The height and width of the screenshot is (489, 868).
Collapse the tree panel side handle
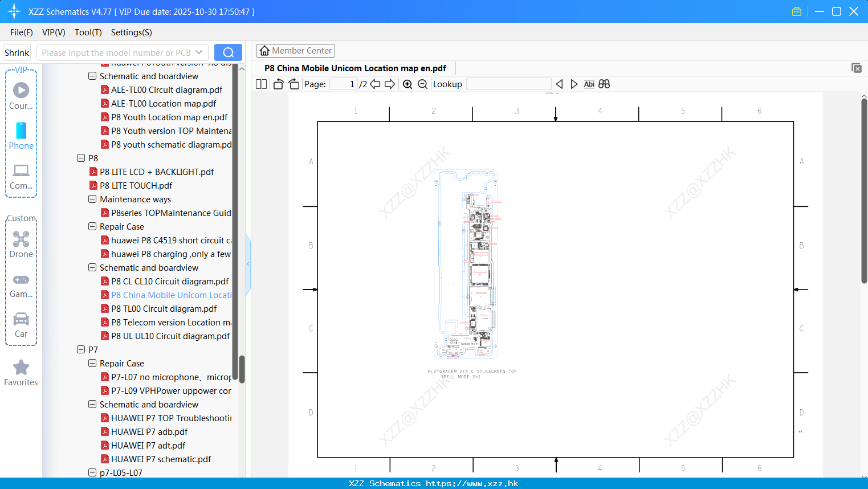click(x=248, y=263)
